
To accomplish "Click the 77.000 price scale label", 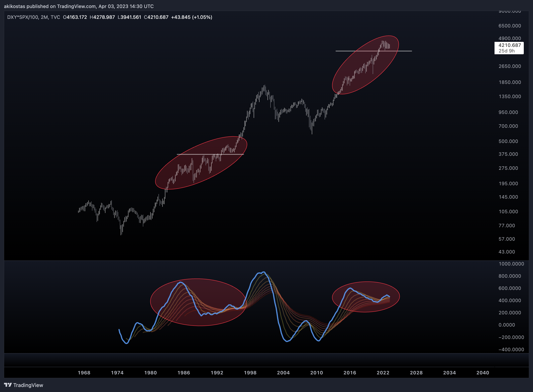I will [x=507, y=225].
